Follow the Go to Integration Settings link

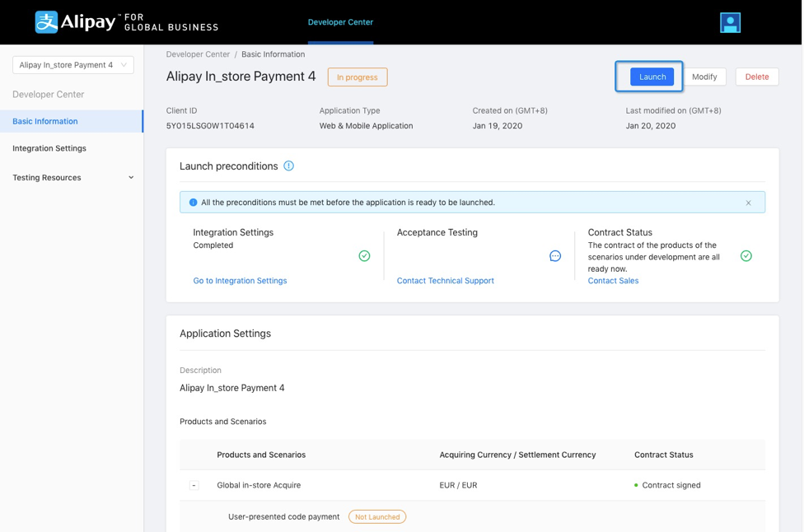(x=240, y=281)
